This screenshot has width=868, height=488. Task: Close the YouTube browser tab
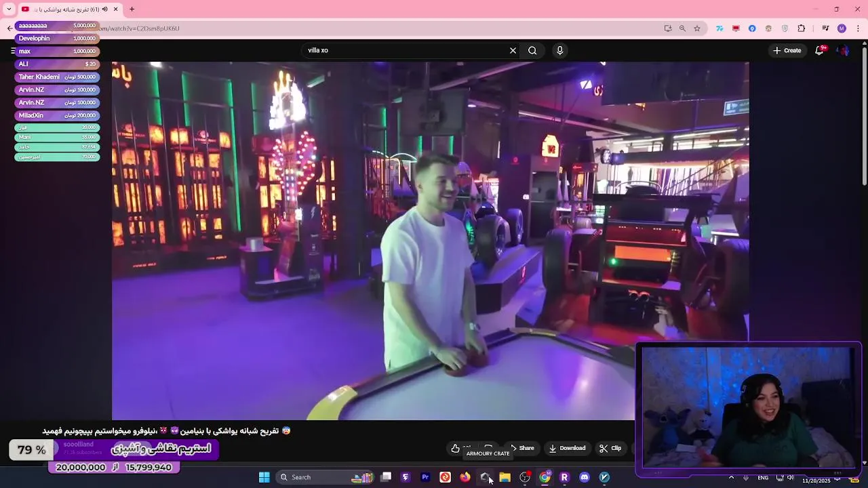click(116, 9)
